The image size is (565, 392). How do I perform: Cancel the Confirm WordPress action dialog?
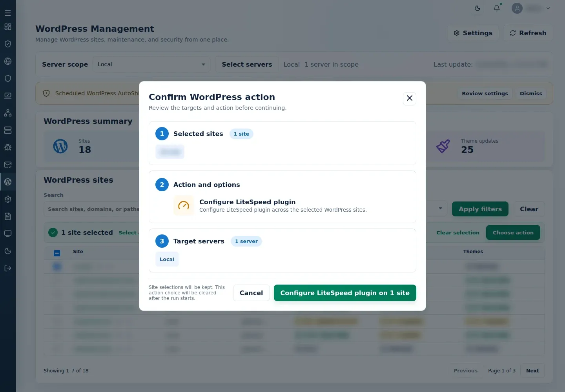click(x=251, y=293)
